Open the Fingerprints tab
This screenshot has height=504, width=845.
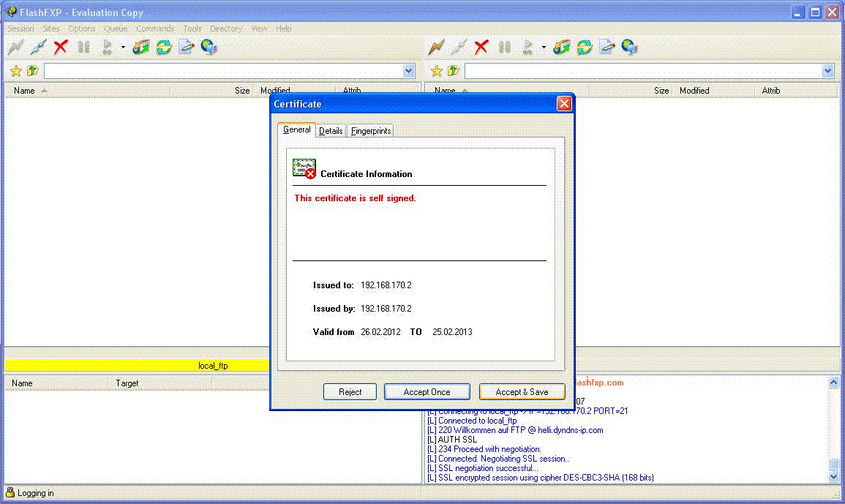371,131
